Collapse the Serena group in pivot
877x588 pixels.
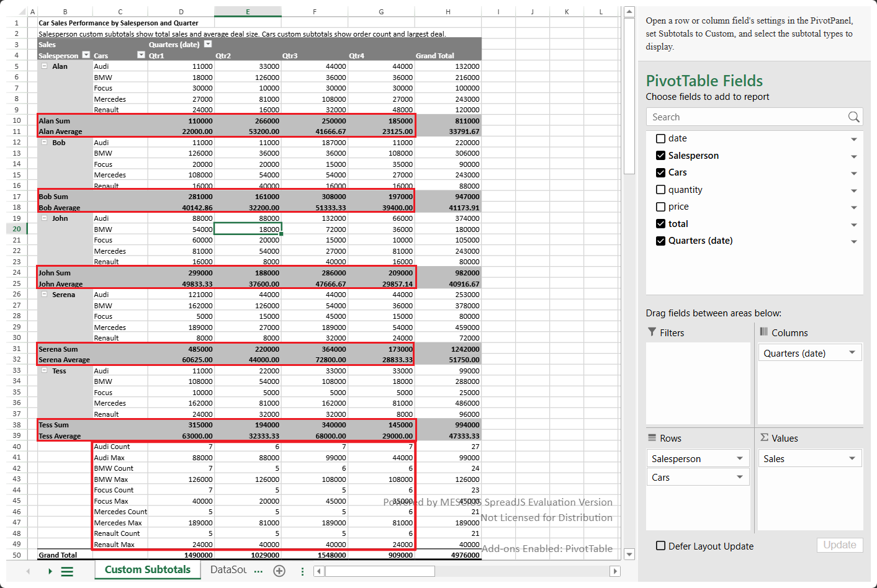(44, 295)
